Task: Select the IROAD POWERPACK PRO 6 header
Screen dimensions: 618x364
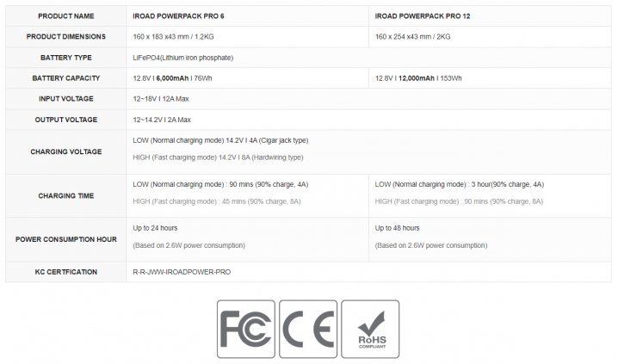Action: tap(178, 16)
